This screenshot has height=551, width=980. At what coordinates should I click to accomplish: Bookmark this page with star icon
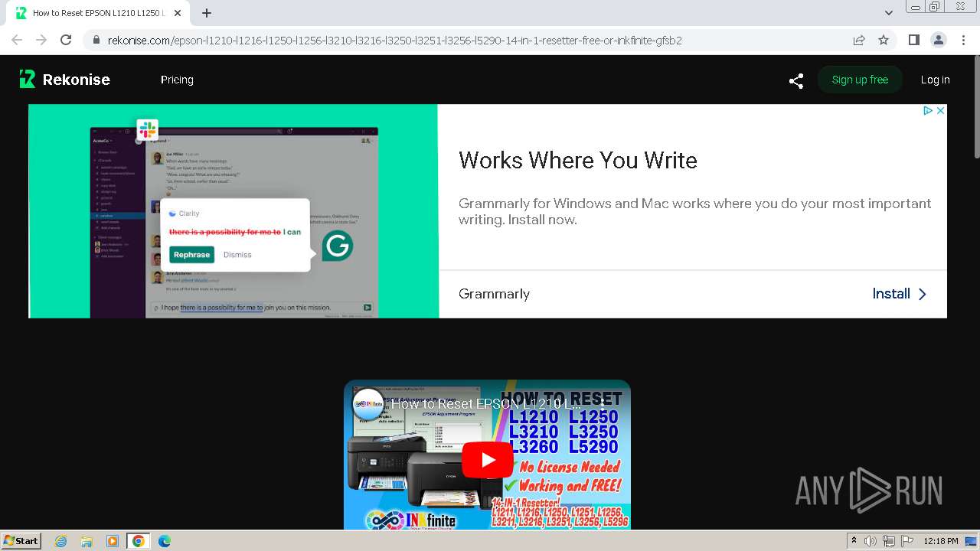(x=884, y=40)
